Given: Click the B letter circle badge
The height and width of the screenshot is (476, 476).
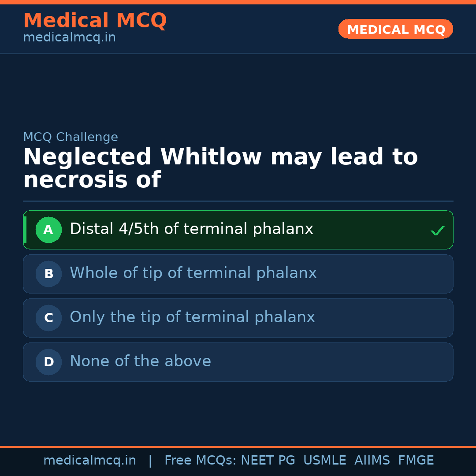Looking at the screenshot, I should [48, 274].
